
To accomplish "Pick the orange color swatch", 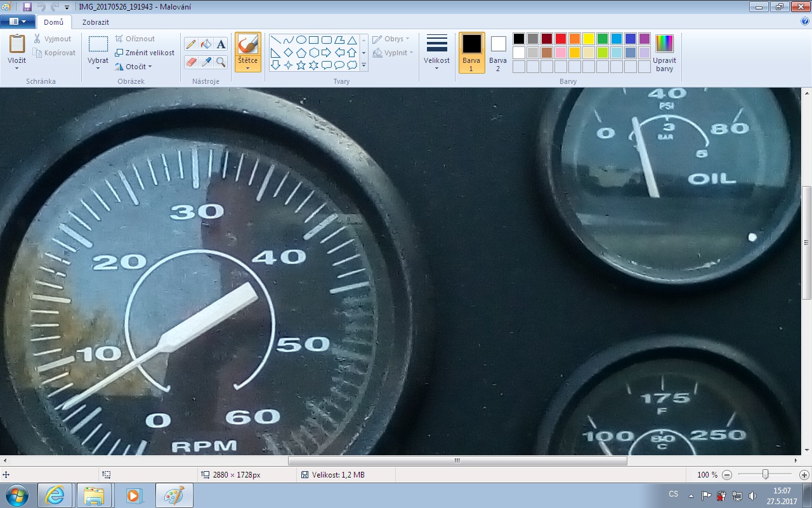I will [575, 39].
